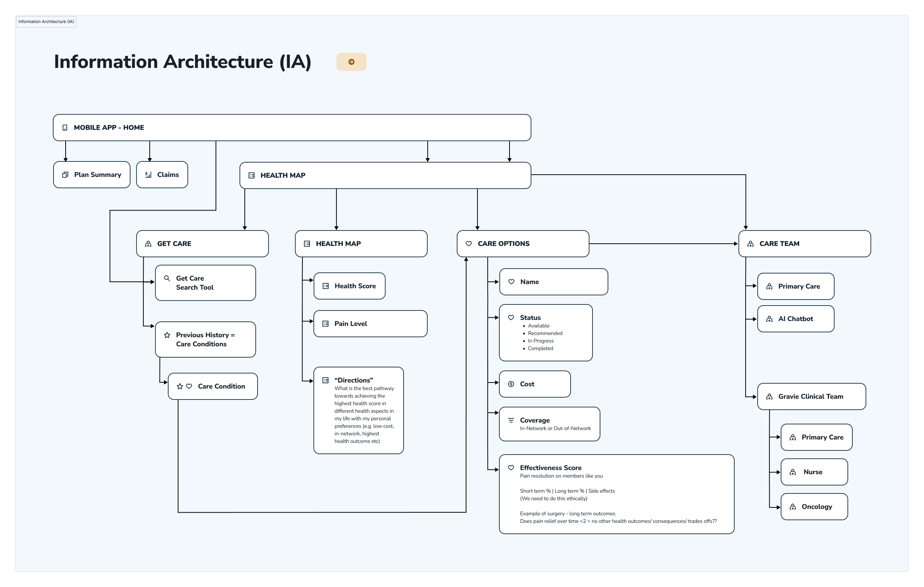This screenshot has width=924, height=587.
Task: Click the heart icon in Care Condition node
Action: 189,386
